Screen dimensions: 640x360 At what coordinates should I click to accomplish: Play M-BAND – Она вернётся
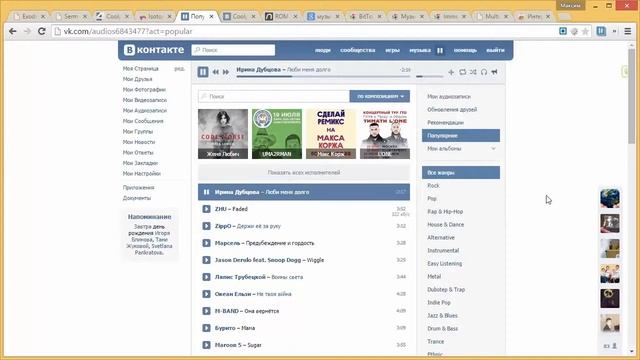[x=207, y=311]
